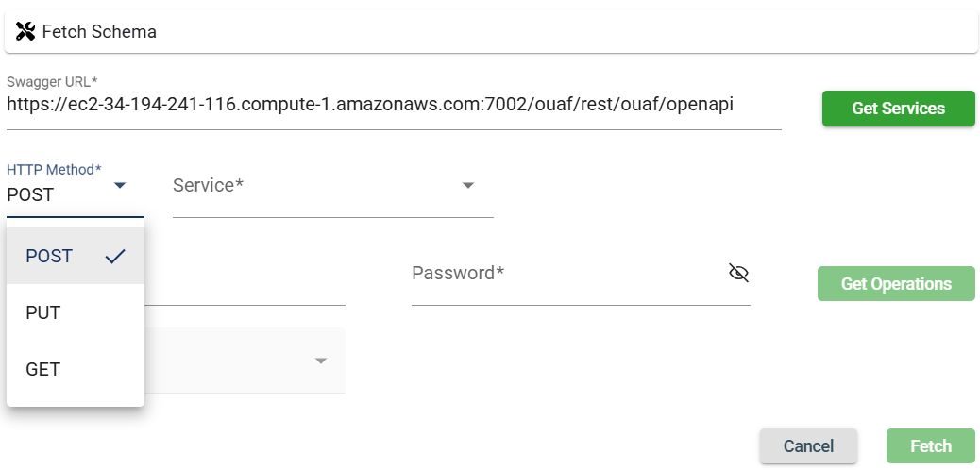Cancel the Fetch Schema dialog

pyautogui.click(x=808, y=446)
